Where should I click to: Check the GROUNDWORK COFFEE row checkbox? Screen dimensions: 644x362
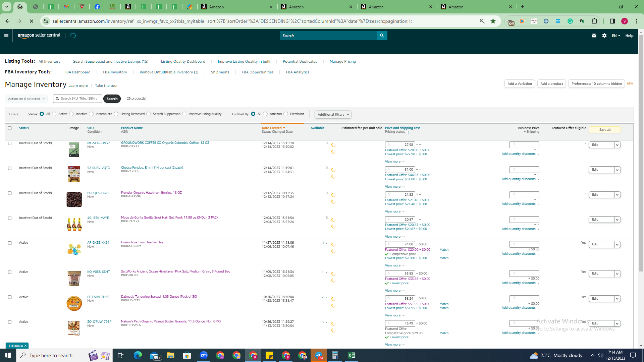[10, 143]
